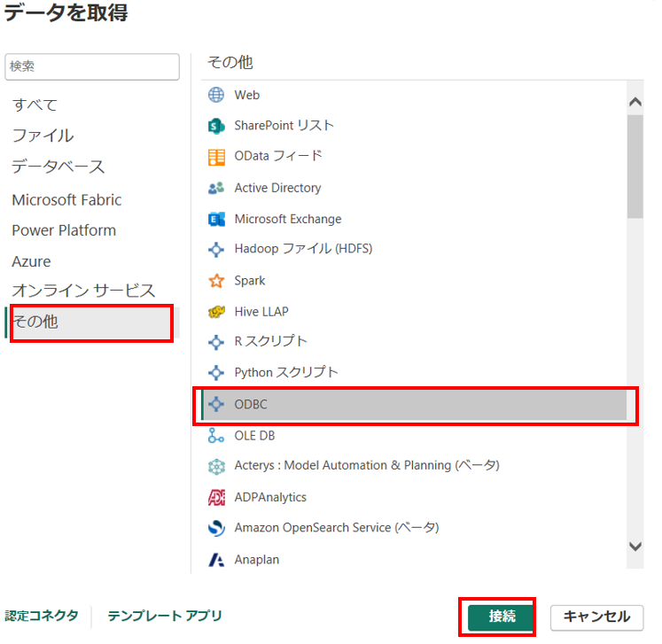The width and height of the screenshot is (662, 644).
Task: Click the ADPAnalytics red icon
Action: click(x=216, y=497)
